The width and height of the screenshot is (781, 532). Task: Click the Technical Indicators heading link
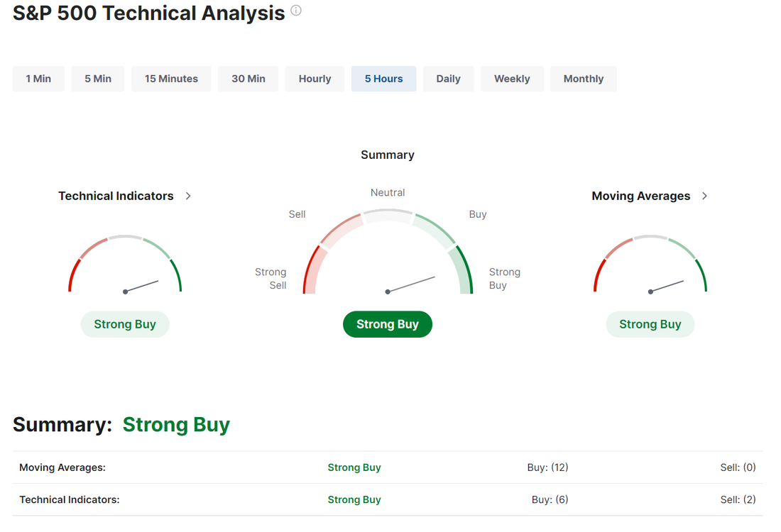[x=116, y=196]
